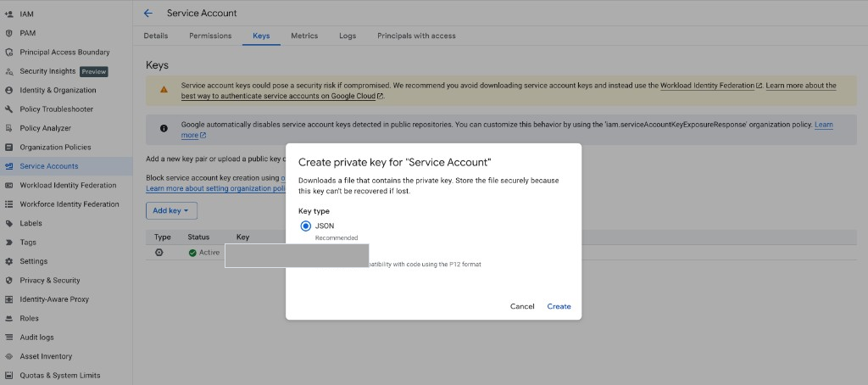The width and height of the screenshot is (868, 385).
Task: Open the Metrics tab
Action: 304,36
